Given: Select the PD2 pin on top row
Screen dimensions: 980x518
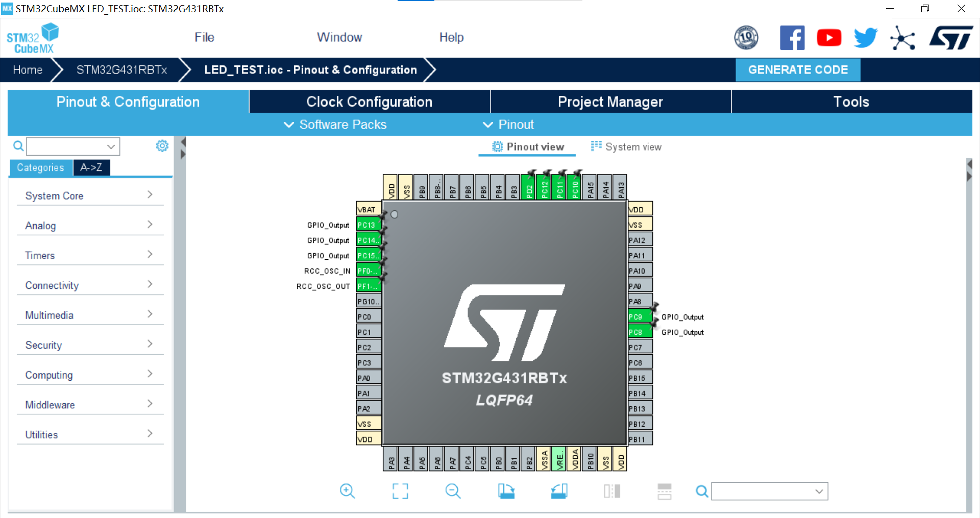Looking at the screenshot, I should [528, 187].
